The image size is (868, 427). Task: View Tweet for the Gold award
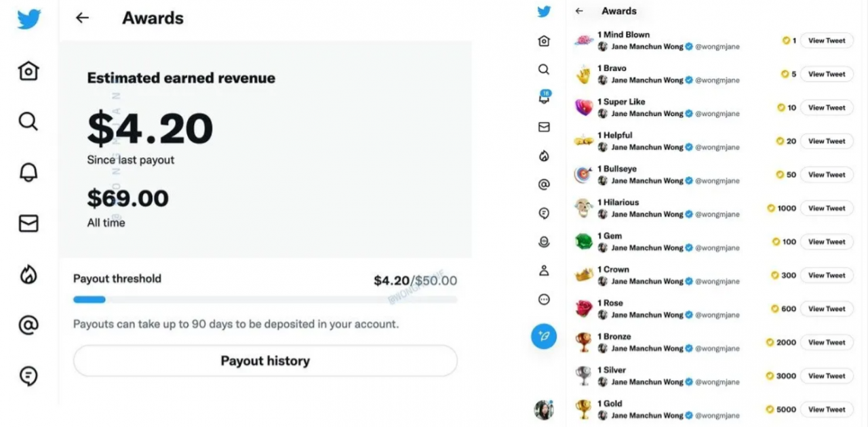827,409
